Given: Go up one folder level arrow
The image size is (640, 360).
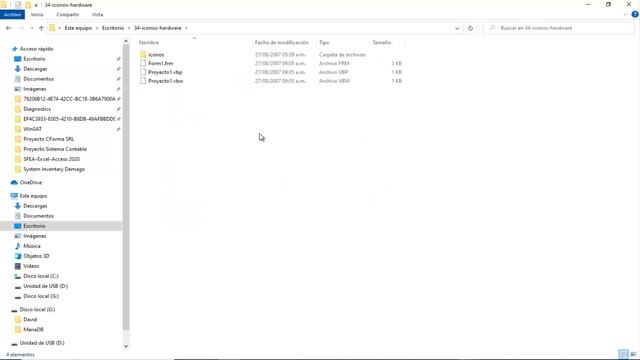Looking at the screenshot, I should 41,28.
